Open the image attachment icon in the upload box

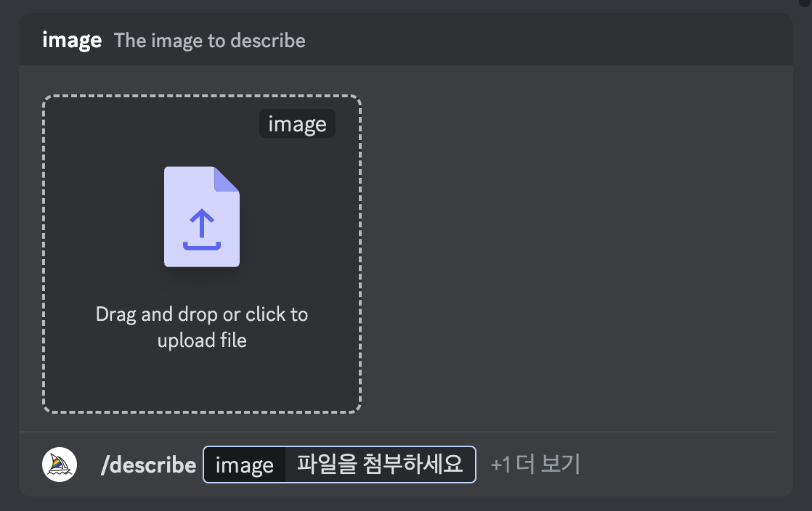pos(202,216)
